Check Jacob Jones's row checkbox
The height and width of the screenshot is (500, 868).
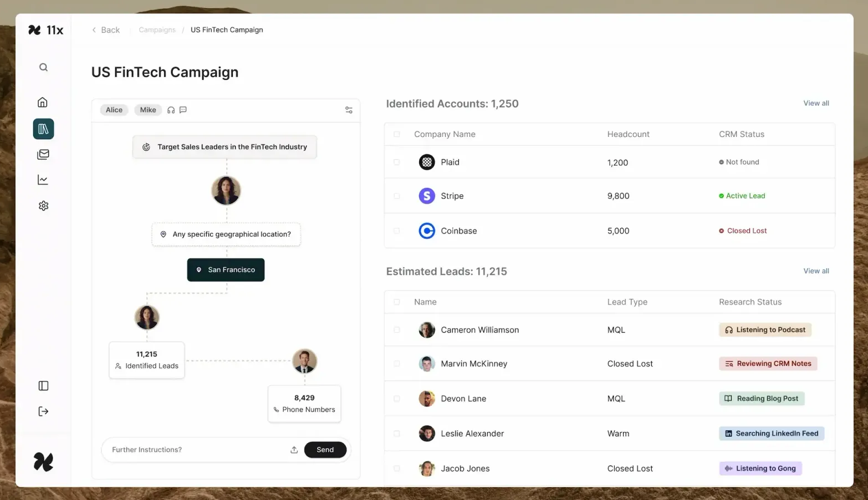(x=396, y=468)
